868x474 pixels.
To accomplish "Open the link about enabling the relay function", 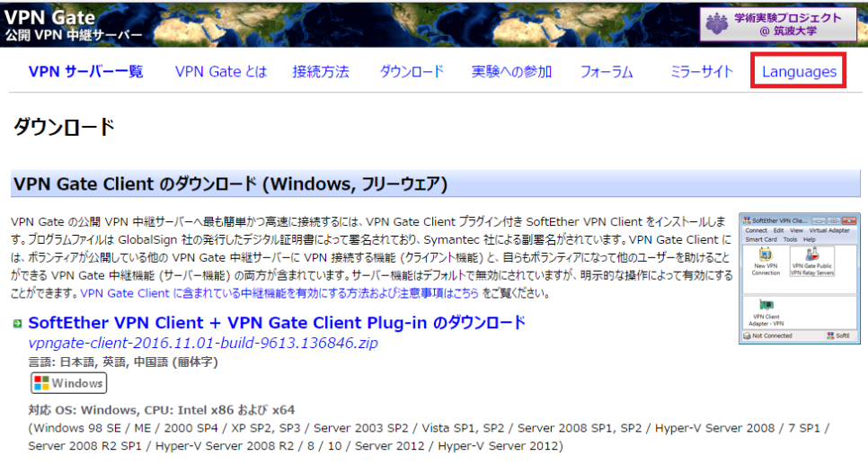I will pos(279,293).
